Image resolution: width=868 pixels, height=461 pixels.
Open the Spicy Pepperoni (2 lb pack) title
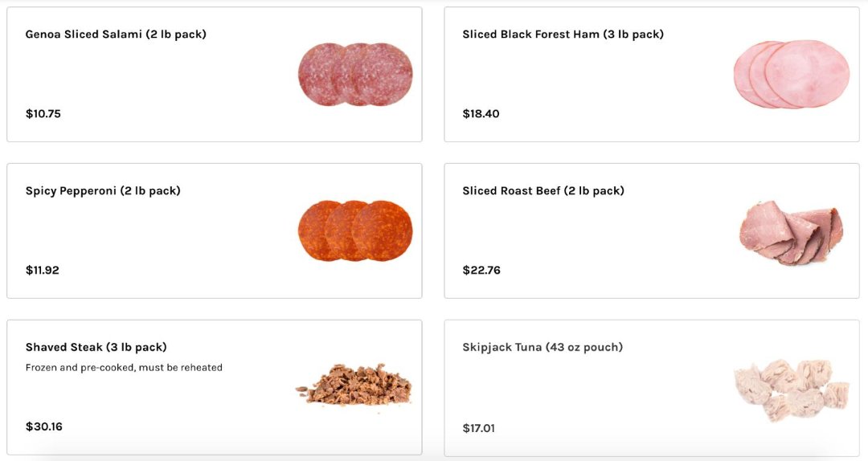point(103,191)
